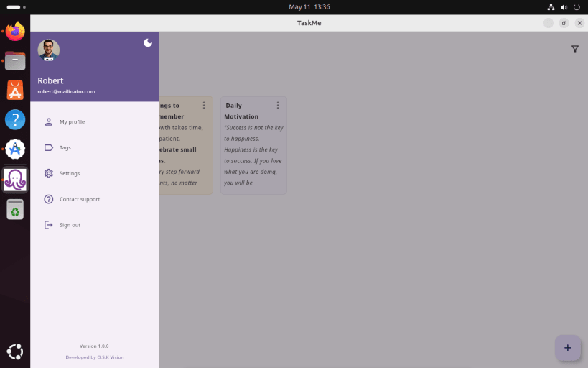Open Help from the dock
Image resolution: width=588 pixels, height=368 pixels.
[x=15, y=120]
